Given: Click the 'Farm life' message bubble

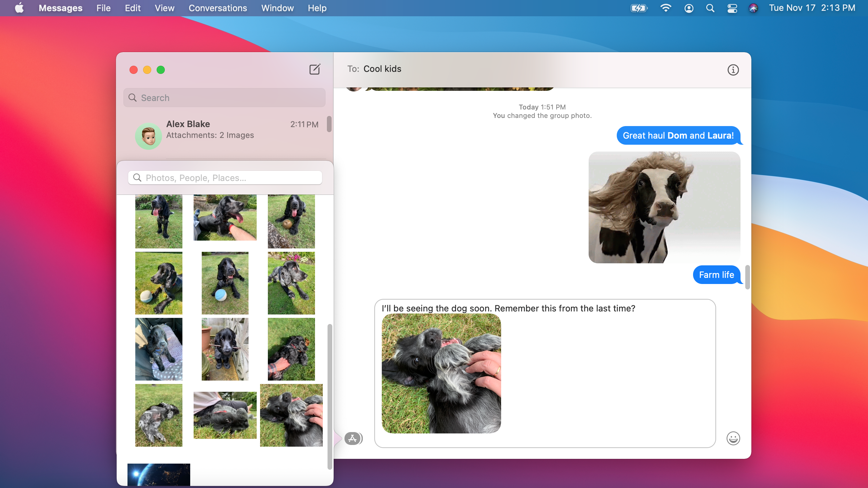Looking at the screenshot, I should pyautogui.click(x=717, y=275).
